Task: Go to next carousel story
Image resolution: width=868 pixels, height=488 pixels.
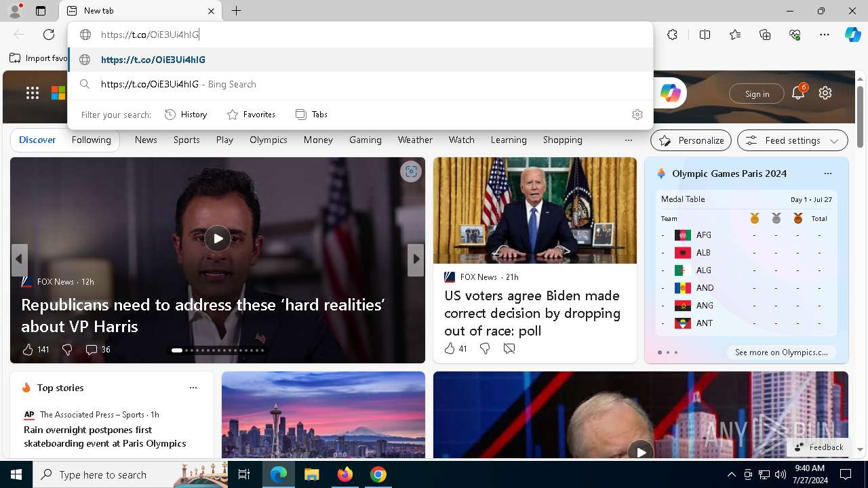Action: [416, 259]
